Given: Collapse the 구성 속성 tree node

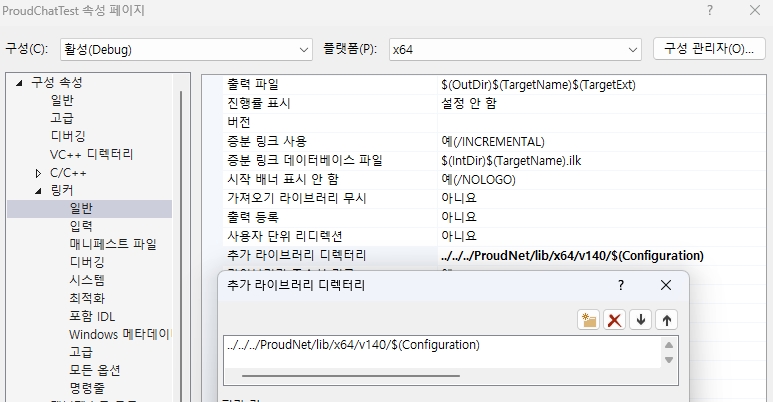Looking at the screenshot, I should pyautogui.click(x=19, y=82).
